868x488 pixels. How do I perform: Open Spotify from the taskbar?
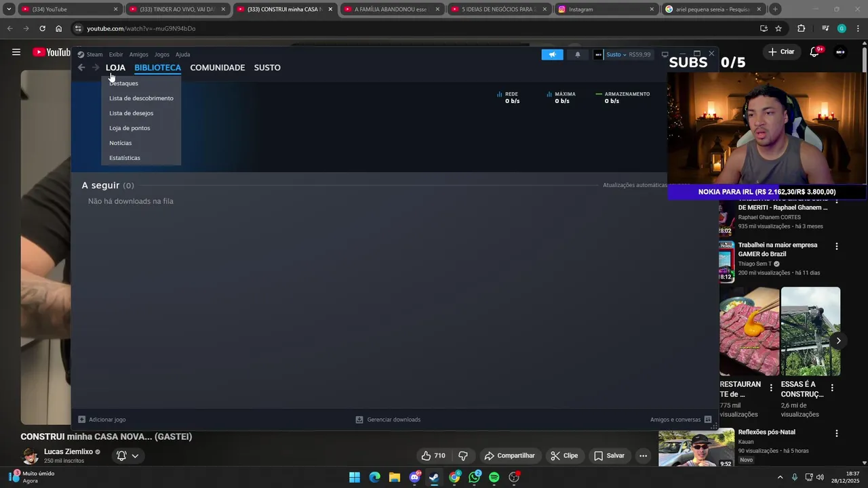(494, 477)
